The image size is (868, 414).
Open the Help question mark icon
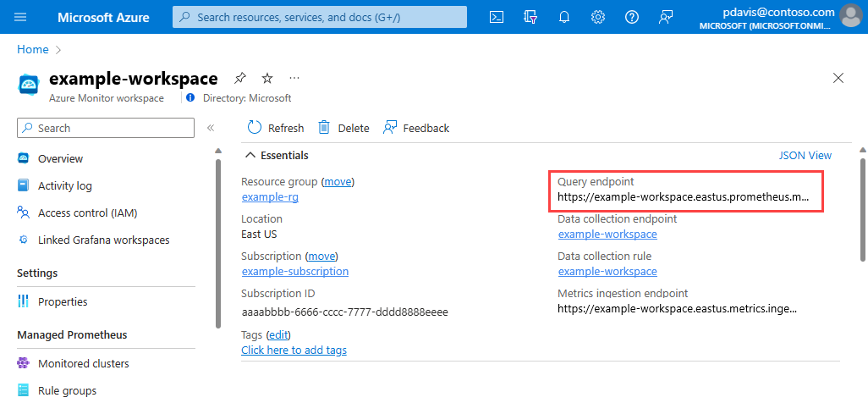pos(632,17)
